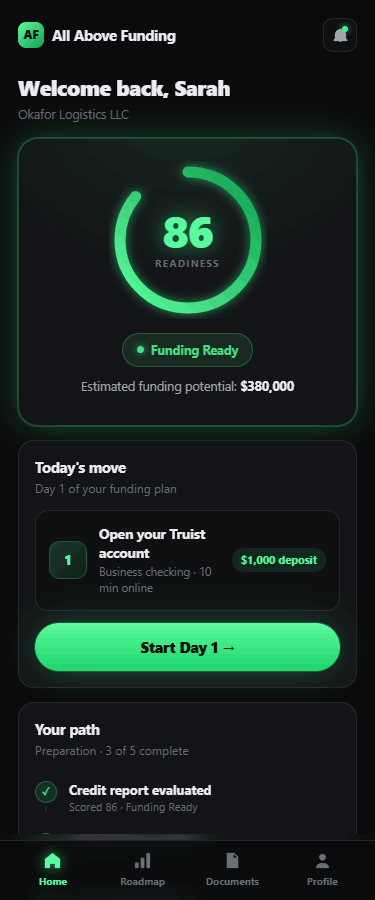Click the step number 1 badge
The height and width of the screenshot is (900, 375).
pyautogui.click(x=68, y=560)
